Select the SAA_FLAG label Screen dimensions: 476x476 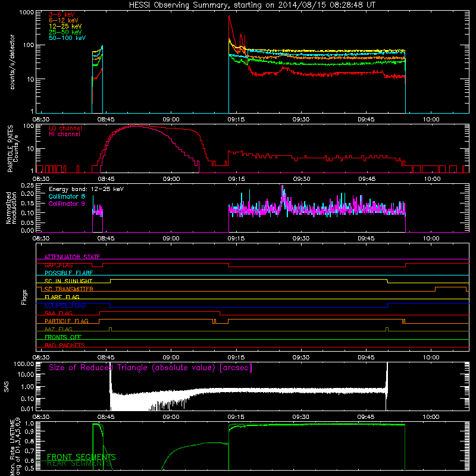pos(58,313)
